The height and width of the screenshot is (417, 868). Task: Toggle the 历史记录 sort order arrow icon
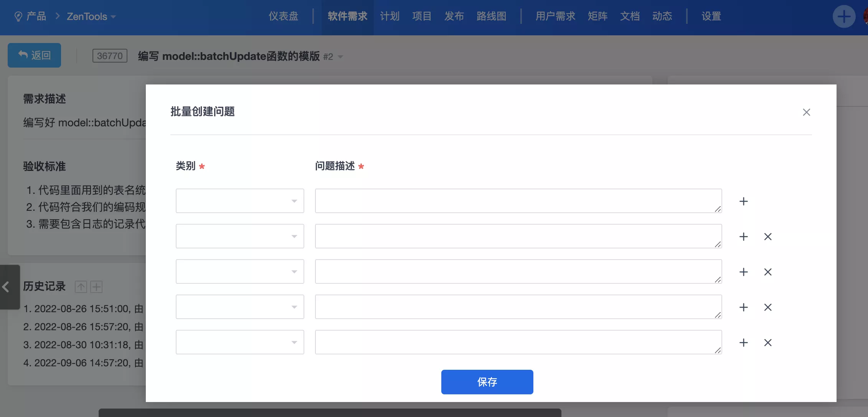point(81,287)
